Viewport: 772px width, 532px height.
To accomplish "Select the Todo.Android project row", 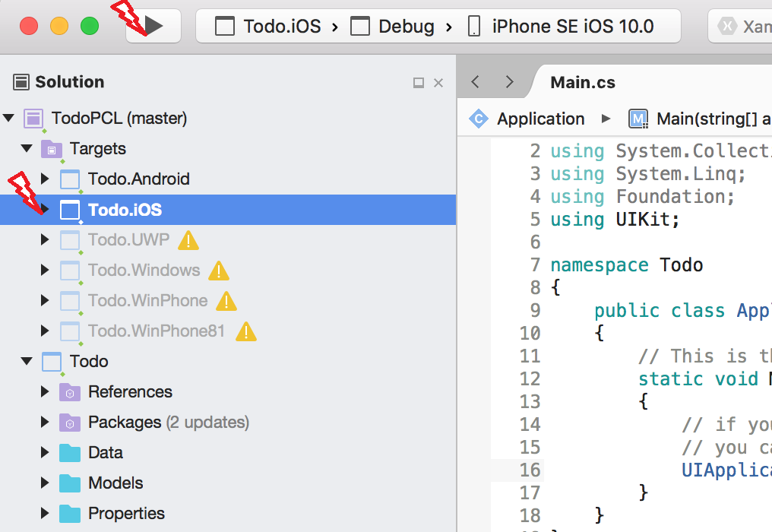I will click(x=228, y=179).
